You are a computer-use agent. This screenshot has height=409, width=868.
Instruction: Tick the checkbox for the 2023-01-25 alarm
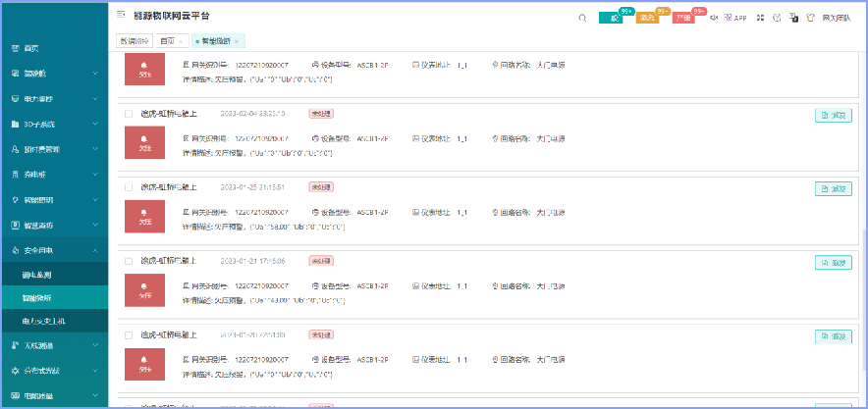129,187
